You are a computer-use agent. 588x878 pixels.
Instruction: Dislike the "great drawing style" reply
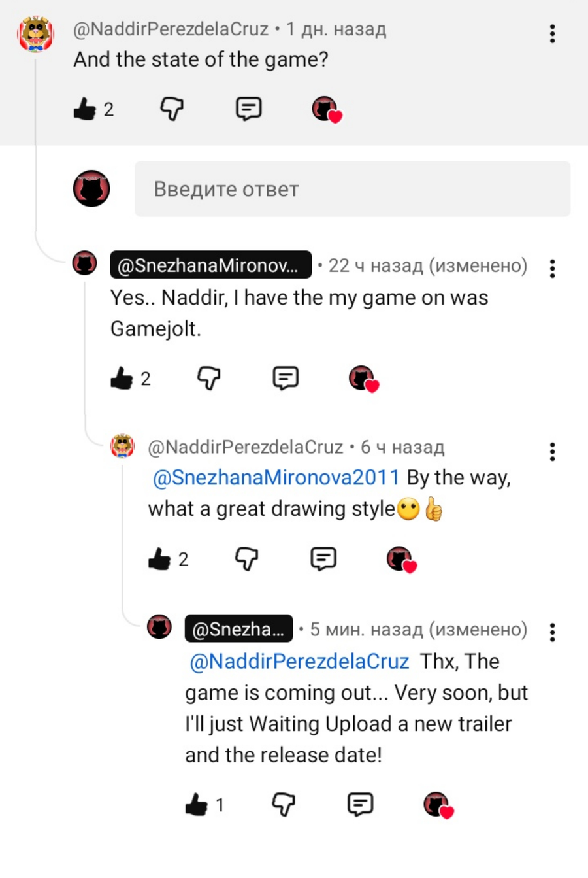[x=246, y=560]
